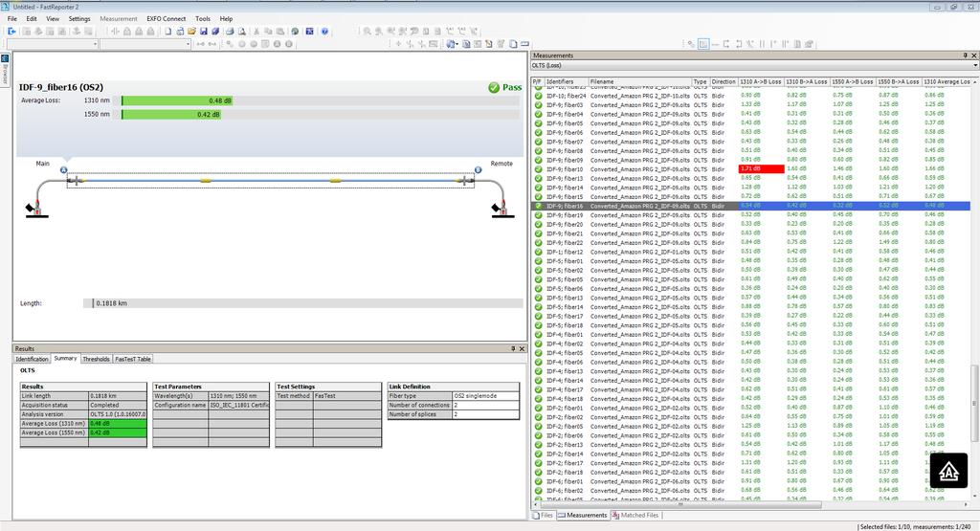Viewport: 980px width, 531px height.
Task: Open the Settings menu
Action: (79, 19)
